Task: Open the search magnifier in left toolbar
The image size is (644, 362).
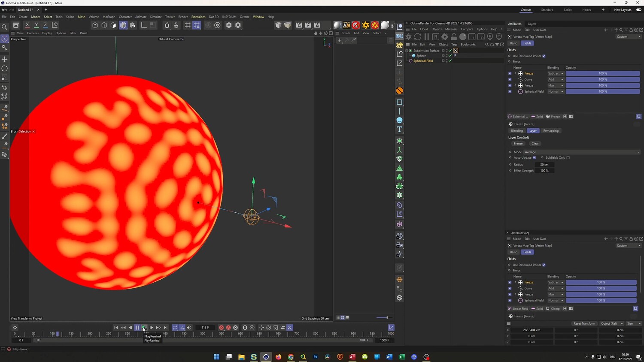Action: [x=5, y=27]
